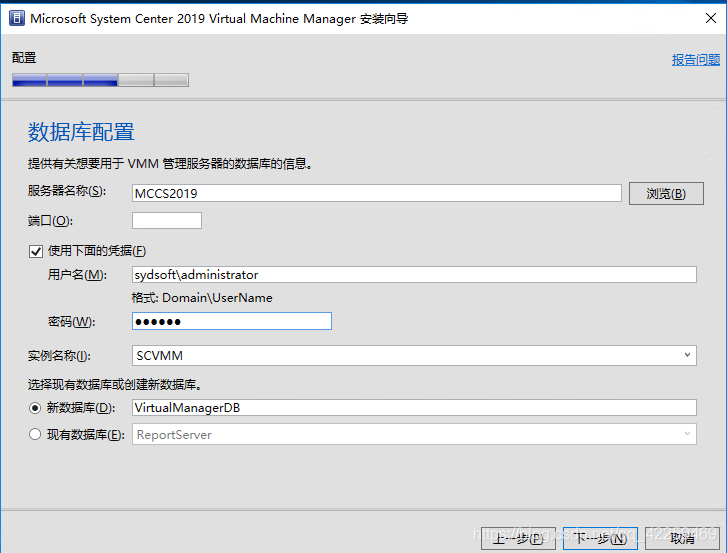Uncheck 使用下面的凭据 checkbox
This screenshot has width=727, height=553.
(x=36, y=251)
